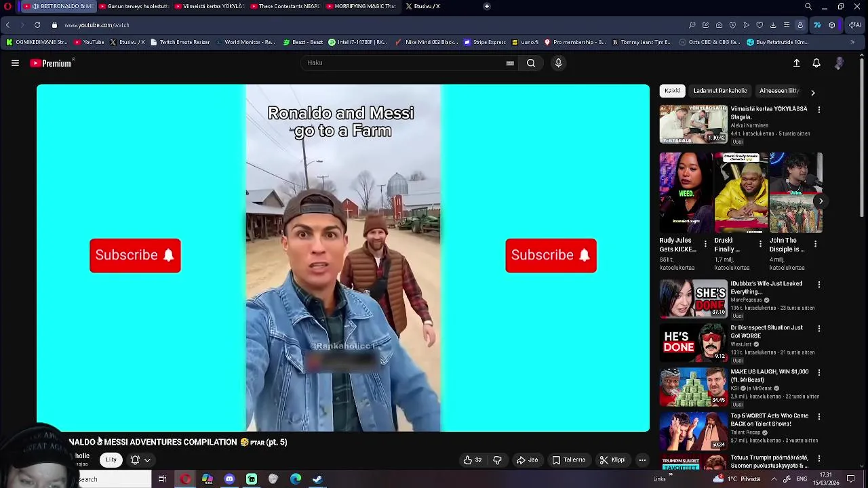Image resolution: width=868 pixels, height=488 pixels.
Task: Open options for iDubbbz's Wife video
Action: [x=818, y=285]
